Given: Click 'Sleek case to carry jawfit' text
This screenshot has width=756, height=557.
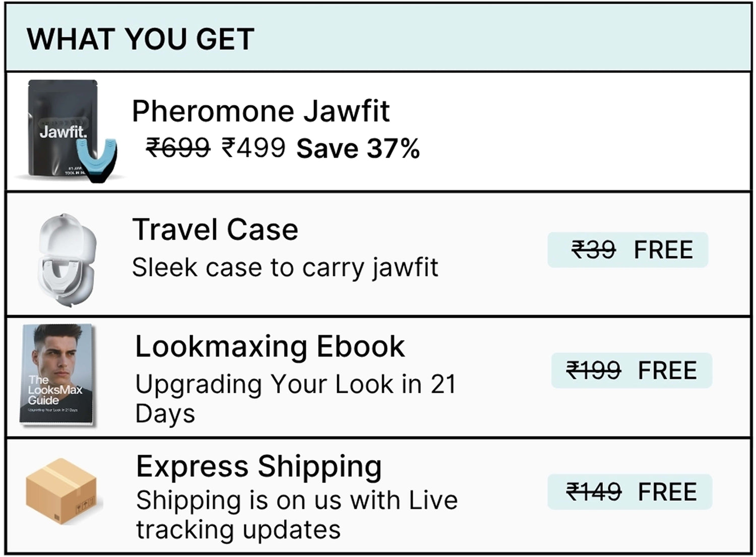Looking at the screenshot, I should click(x=285, y=267).
